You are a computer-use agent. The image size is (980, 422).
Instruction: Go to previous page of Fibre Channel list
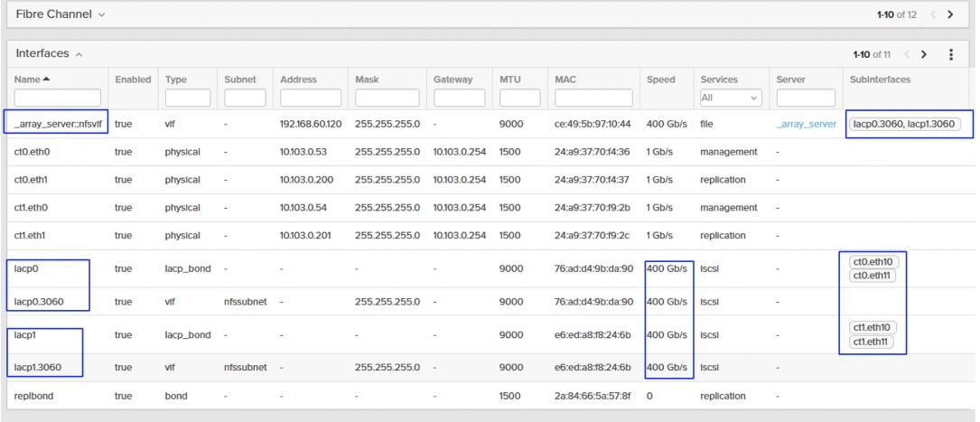(x=933, y=14)
